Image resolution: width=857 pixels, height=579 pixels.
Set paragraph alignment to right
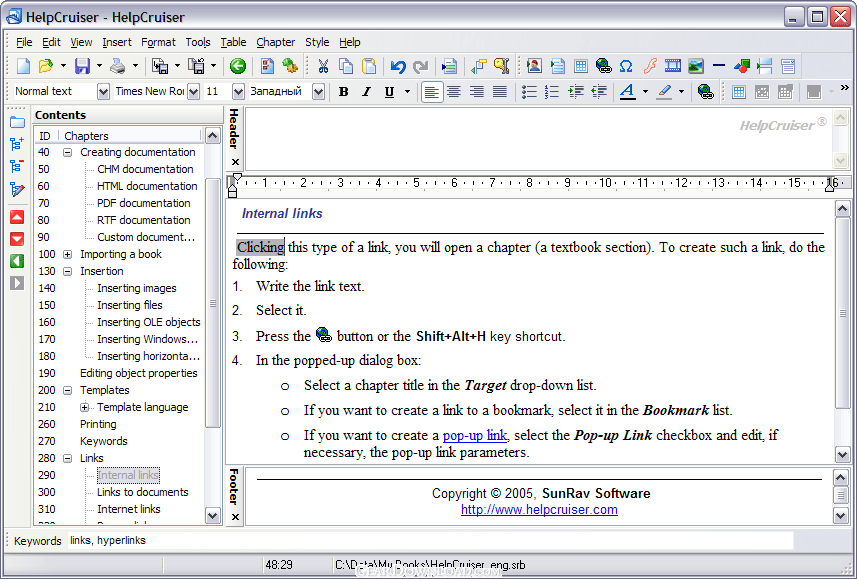[x=477, y=92]
